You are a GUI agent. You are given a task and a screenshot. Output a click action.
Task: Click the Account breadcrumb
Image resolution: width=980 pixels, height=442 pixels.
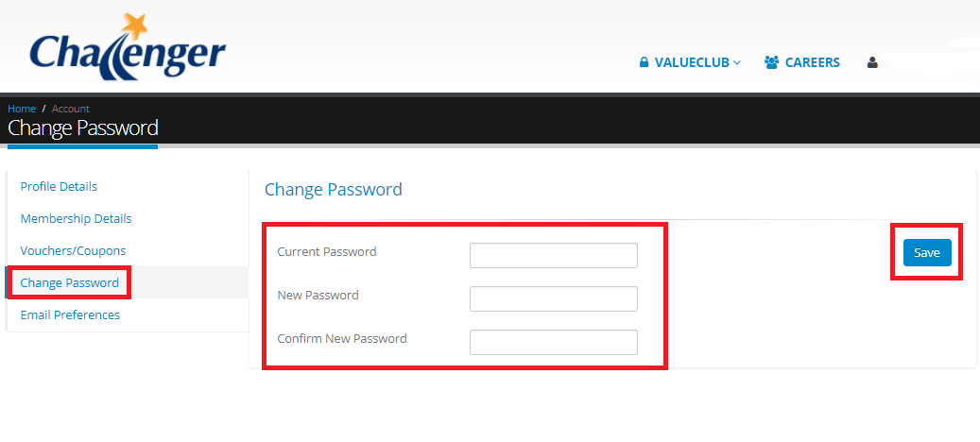tap(71, 109)
